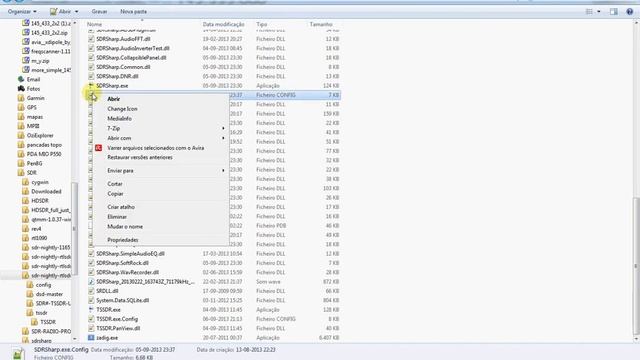This screenshot has width=640, height=360.
Task: Click the Abrir toolbar button
Action: tap(60, 11)
